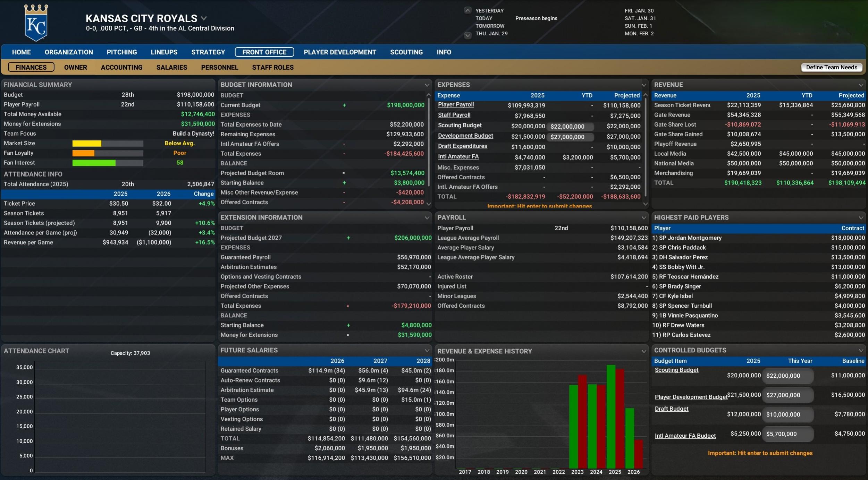Open the ORGANIZATION menu
The height and width of the screenshot is (480, 868).
(x=69, y=52)
